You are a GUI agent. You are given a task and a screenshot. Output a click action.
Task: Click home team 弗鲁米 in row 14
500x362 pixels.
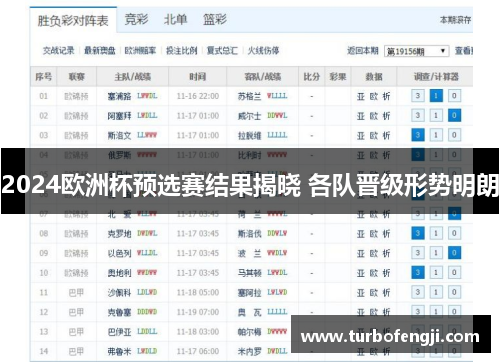(119, 351)
